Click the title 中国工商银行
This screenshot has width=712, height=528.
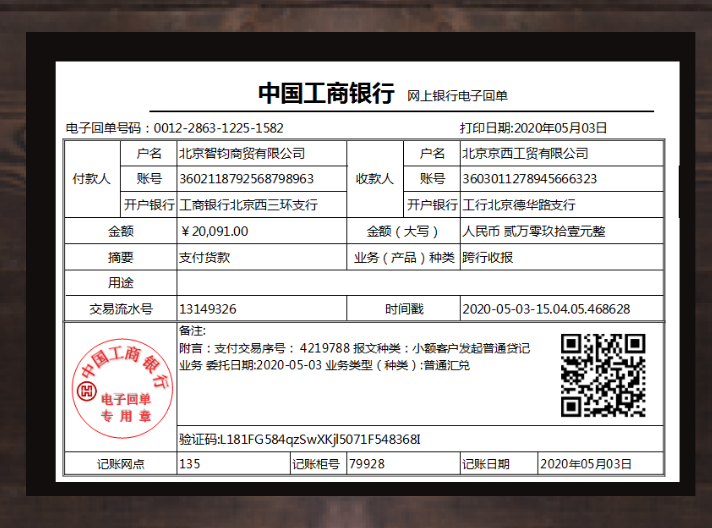(x=326, y=94)
